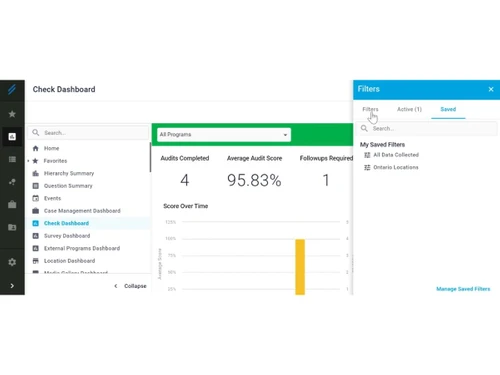Screen dimensions: 500x375
Task: Select the Saved tab
Action: coord(448,109)
